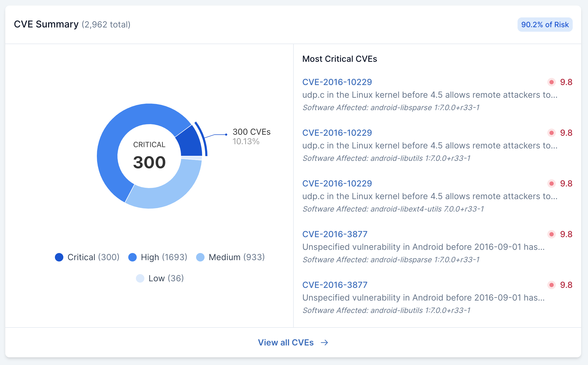Click the arrow icon beside View all CVEs

(324, 343)
